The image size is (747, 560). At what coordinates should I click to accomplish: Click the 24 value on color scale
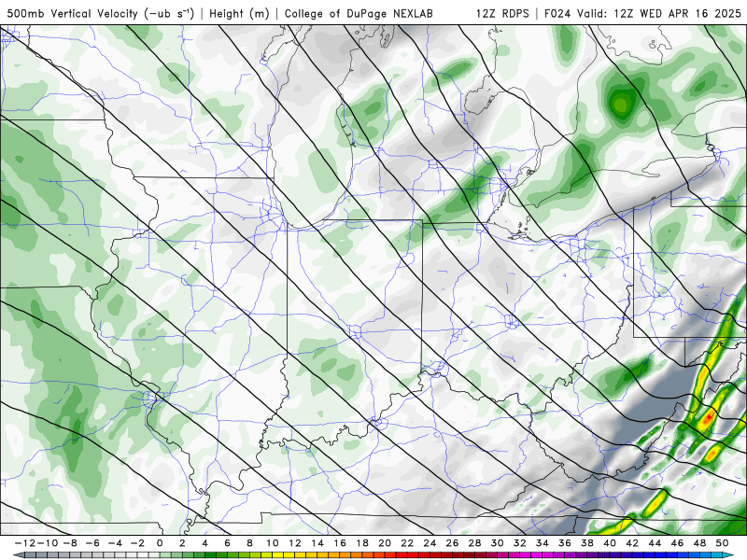pos(430,543)
